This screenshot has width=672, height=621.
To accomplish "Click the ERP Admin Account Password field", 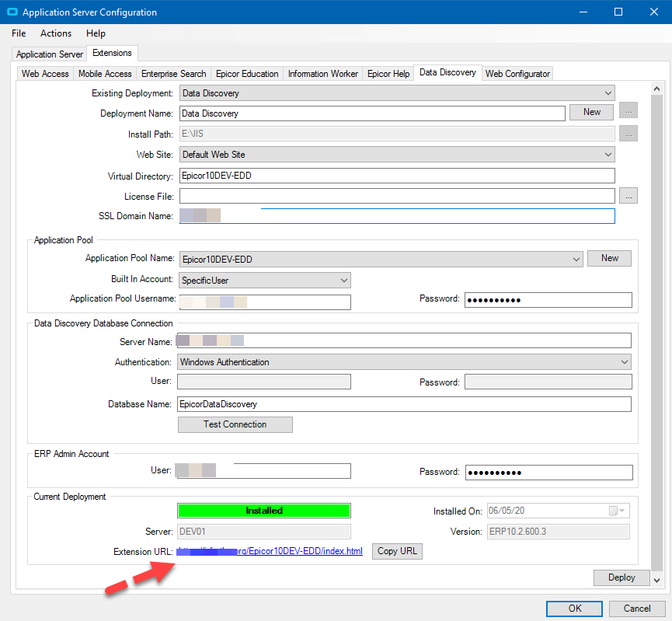I will coord(549,473).
